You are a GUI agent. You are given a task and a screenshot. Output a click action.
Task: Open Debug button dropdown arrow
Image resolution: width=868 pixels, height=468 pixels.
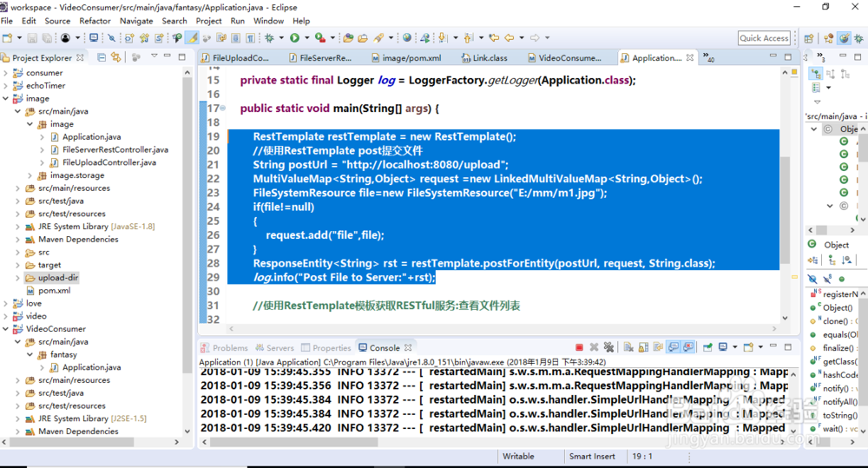[x=281, y=37]
